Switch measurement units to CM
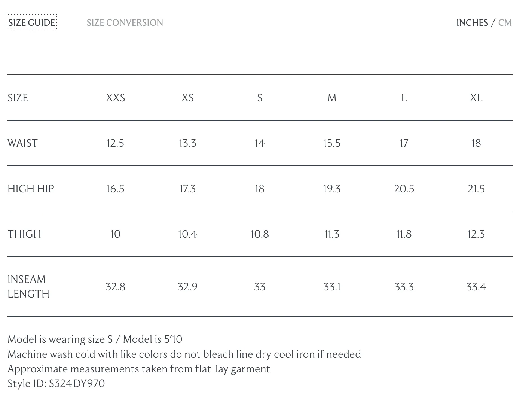The height and width of the screenshot is (396, 532). (505, 23)
